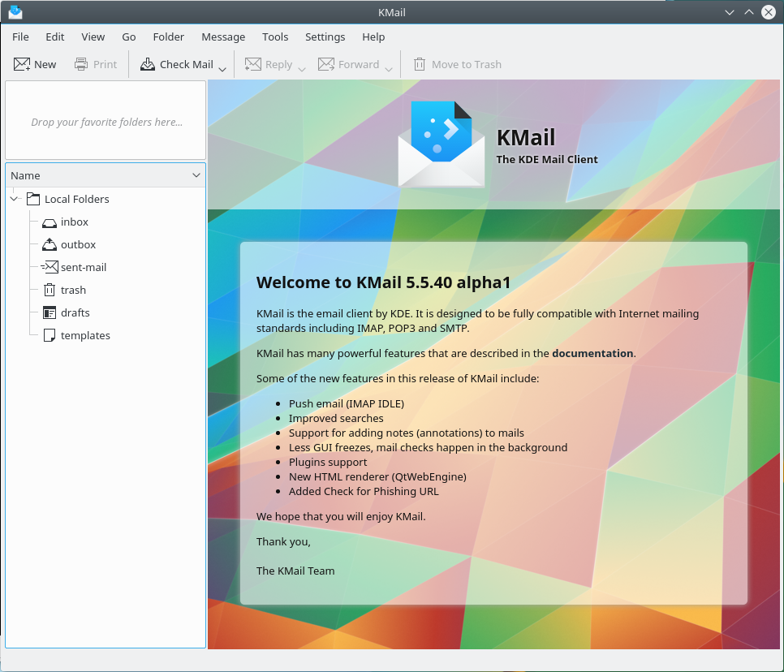The height and width of the screenshot is (672, 784).
Task: Select the inbox folder icon
Action: [x=50, y=222]
